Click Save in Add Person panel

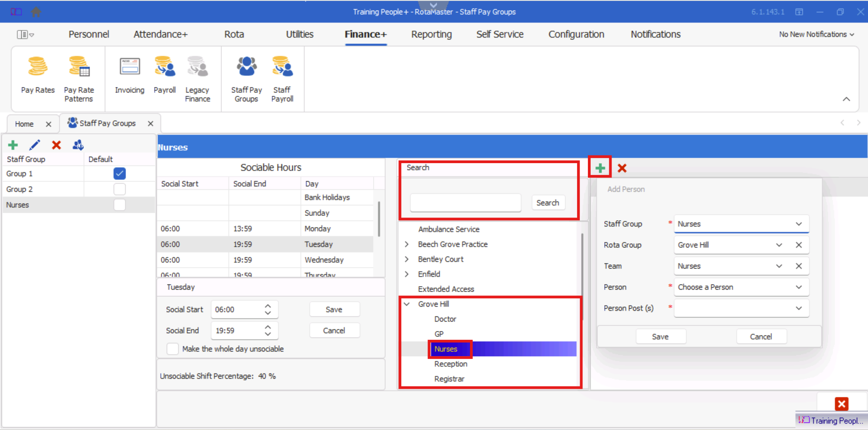pyautogui.click(x=660, y=337)
